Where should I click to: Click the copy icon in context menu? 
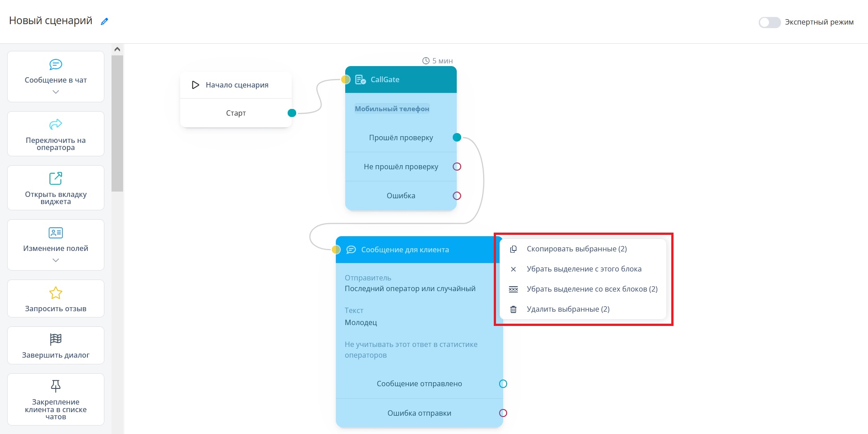tap(513, 249)
